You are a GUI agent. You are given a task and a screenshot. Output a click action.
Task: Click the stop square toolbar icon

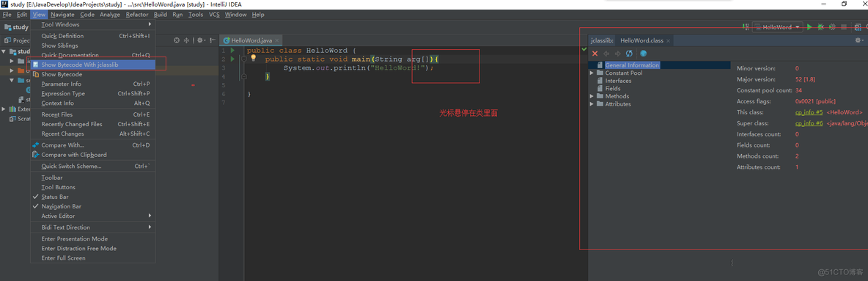(844, 26)
